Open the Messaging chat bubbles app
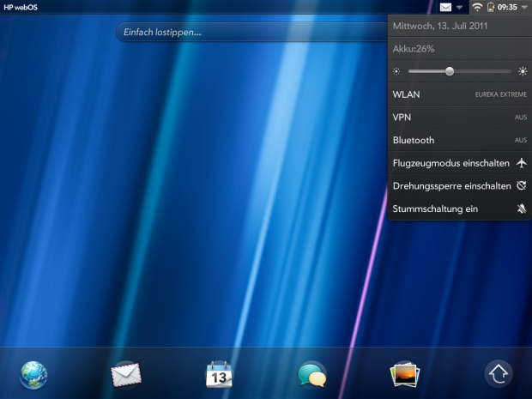The width and height of the screenshot is (532, 399). (x=311, y=375)
